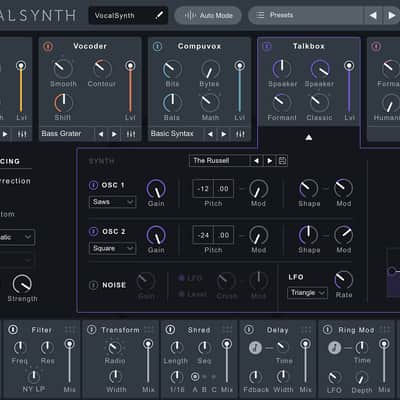Image resolution: width=400 pixels, height=400 pixels.
Task: Open Vocoder advanced settings sliders icon
Action: [131, 134]
